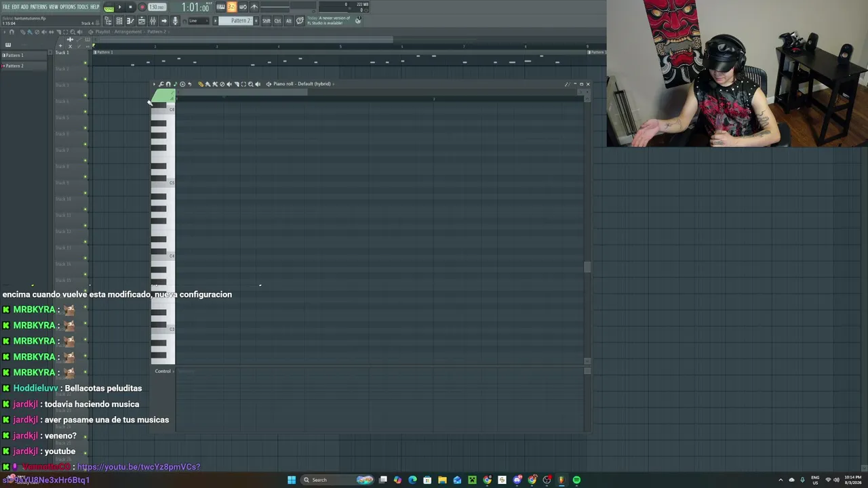Click the Shift modifier button
Viewport: 868px width, 488px height.
pos(267,21)
